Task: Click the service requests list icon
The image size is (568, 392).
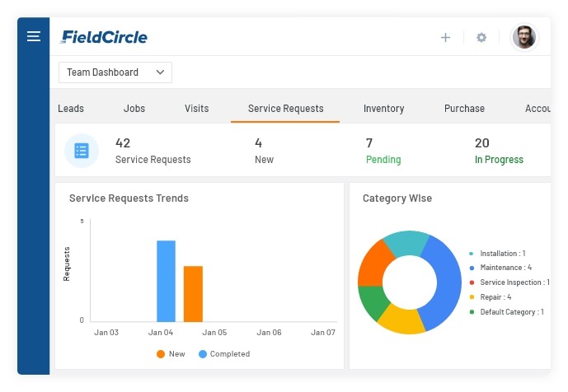Action: (82, 151)
